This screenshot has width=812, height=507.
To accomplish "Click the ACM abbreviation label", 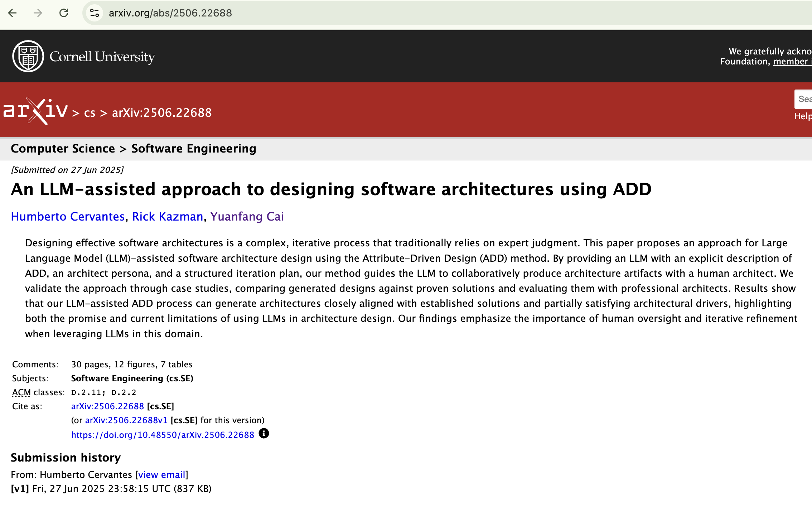I will [x=21, y=392].
